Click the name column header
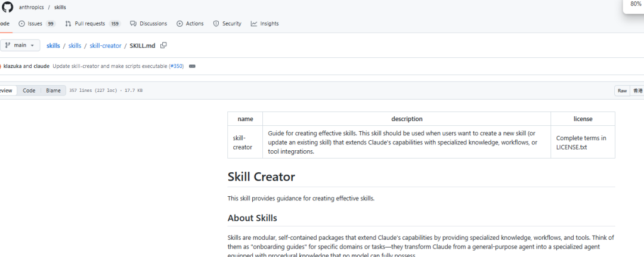The width and height of the screenshot is (644, 257). point(245,119)
